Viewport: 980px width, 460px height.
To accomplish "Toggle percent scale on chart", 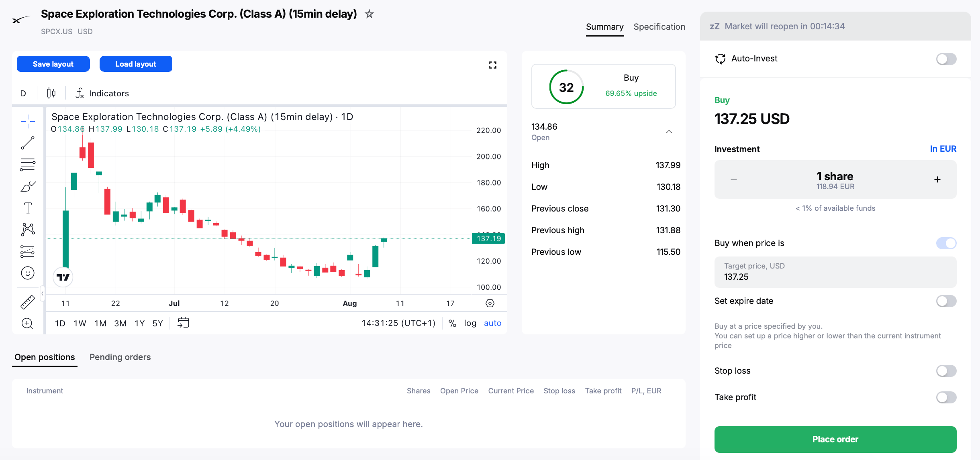I will (x=452, y=323).
